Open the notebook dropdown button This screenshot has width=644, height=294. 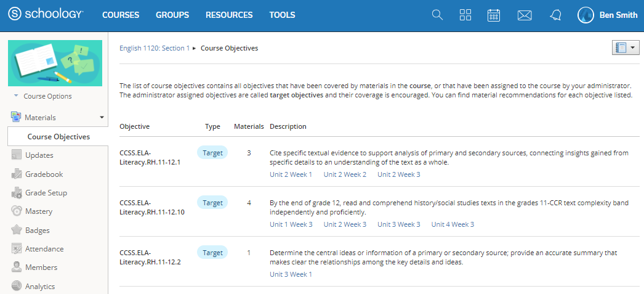(626, 48)
